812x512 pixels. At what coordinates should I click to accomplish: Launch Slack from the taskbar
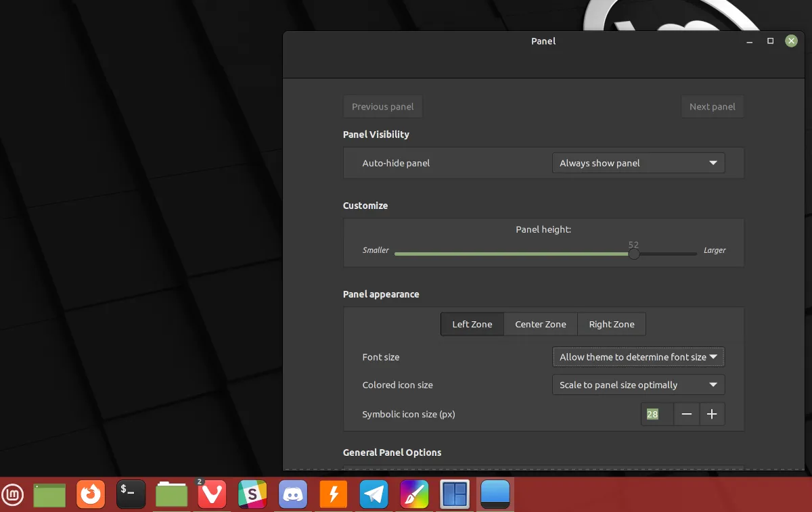click(252, 494)
